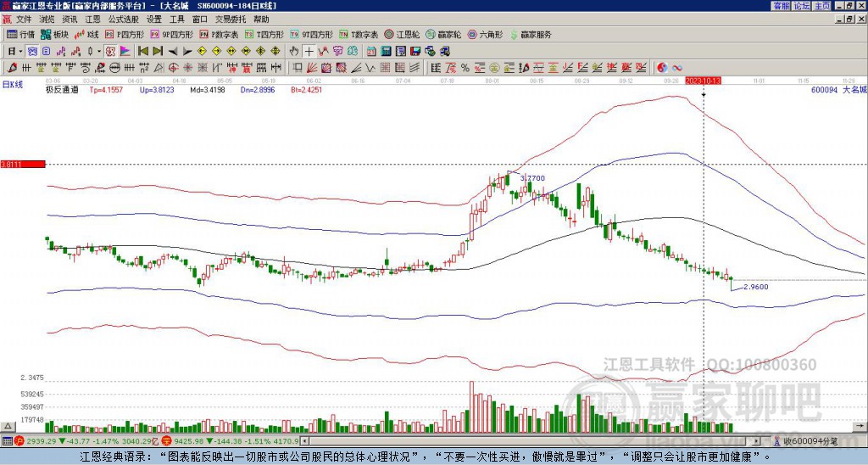
Task: Select the zigzag wave line tool
Action: coord(370,68)
